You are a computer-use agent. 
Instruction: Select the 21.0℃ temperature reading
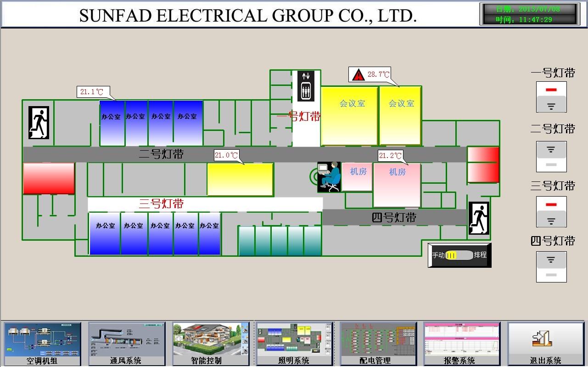226,155
